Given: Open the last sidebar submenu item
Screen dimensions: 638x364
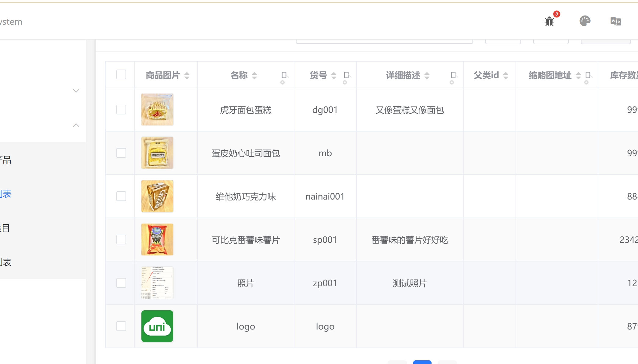Looking at the screenshot, I should click(x=6, y=262).
